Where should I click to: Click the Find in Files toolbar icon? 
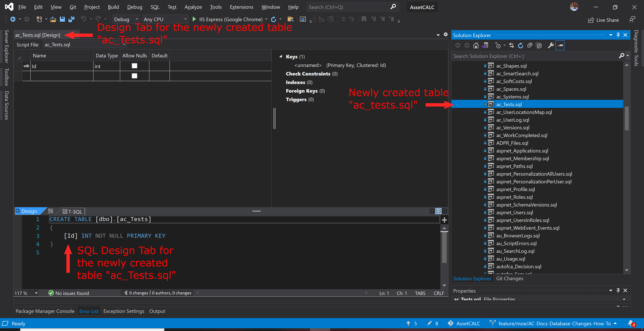(290, 19)
